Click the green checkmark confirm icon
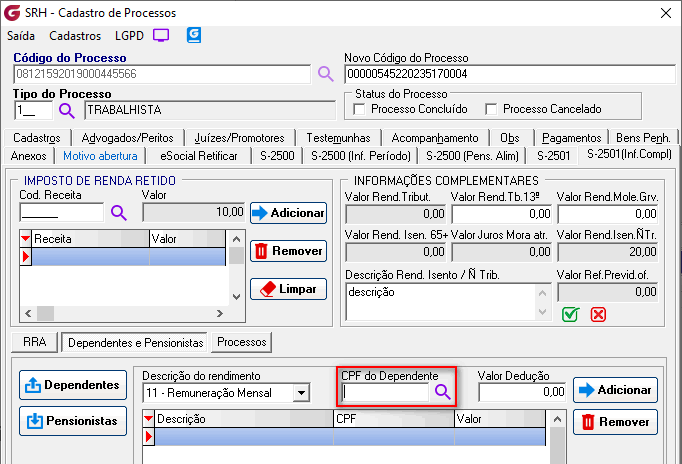 tap(570, 314)
